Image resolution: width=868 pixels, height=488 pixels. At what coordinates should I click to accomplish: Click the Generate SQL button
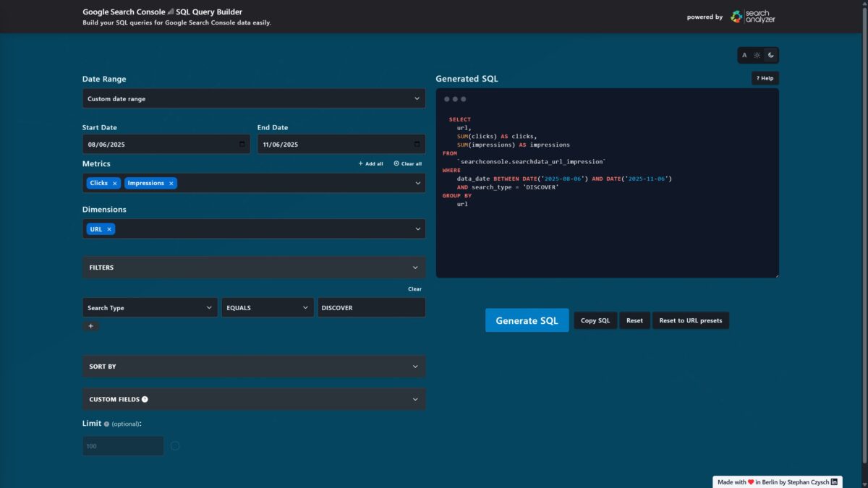527,320
